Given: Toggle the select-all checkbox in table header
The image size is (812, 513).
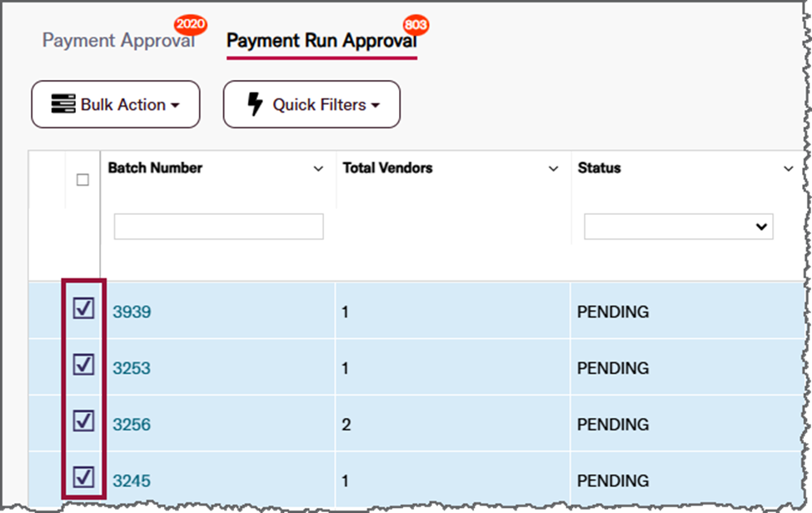Looking at the screenshot, I should coord(82,180).
